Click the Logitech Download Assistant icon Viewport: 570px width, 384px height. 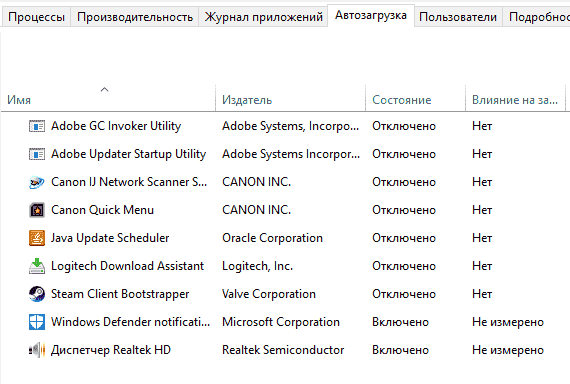point(37,266)
